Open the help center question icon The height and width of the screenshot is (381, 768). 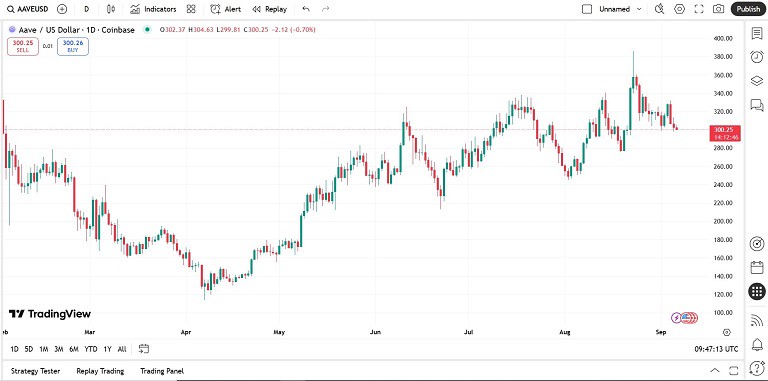tap(757, 367)
